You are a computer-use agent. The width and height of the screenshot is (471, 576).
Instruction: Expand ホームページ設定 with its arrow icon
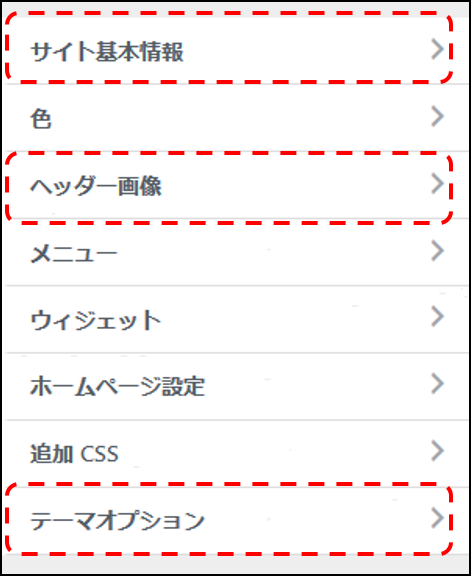click(x=437, y=384)
